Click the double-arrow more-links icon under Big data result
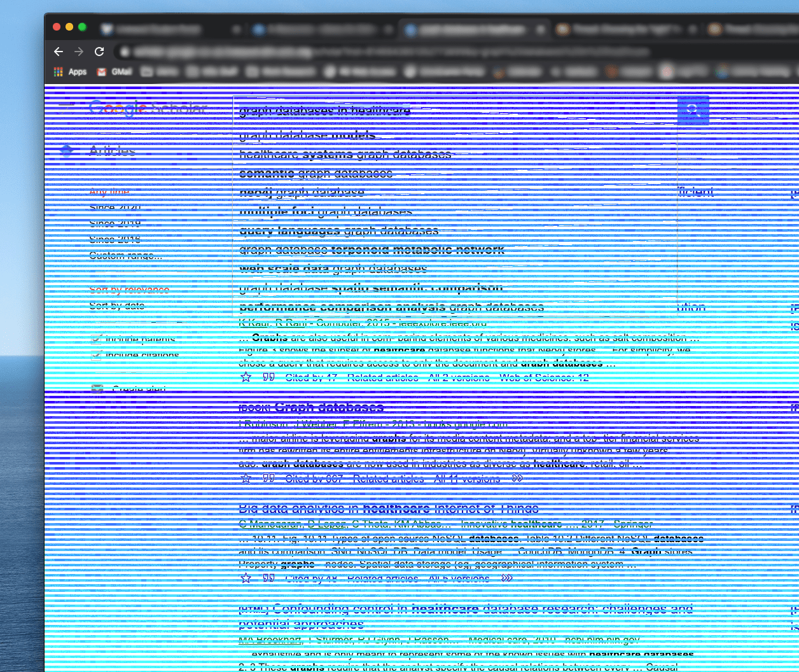Image resolution: width=799 pixels, height=672 pixels. pyautogui.click(x=507, y=578)
